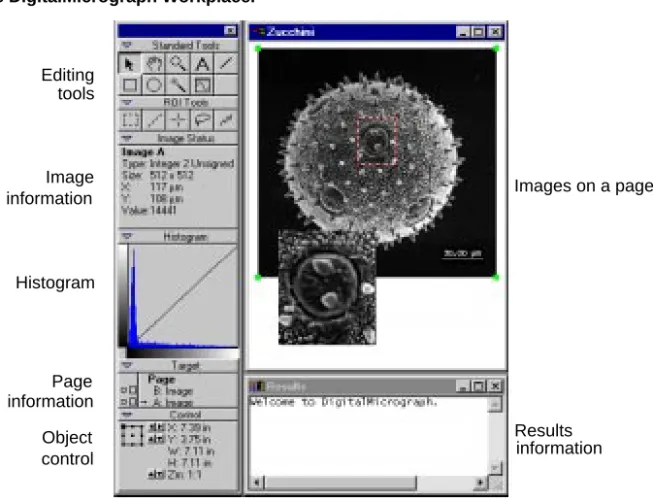This screenshot has height=502, width=653.
Task: Click the 'Type: Integer 2 Unsigned' text
Action: pyautogui.click(x=178, y=163)
